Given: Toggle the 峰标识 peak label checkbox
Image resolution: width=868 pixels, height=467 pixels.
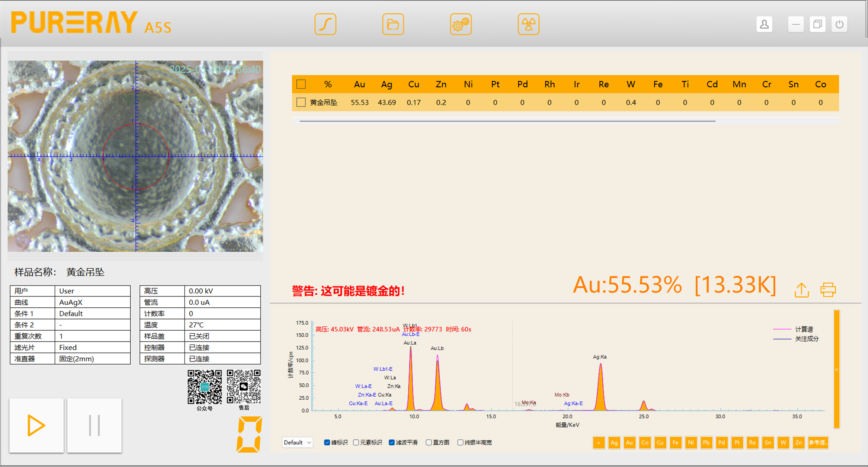Looking at the screenshot, I should 327,443.
